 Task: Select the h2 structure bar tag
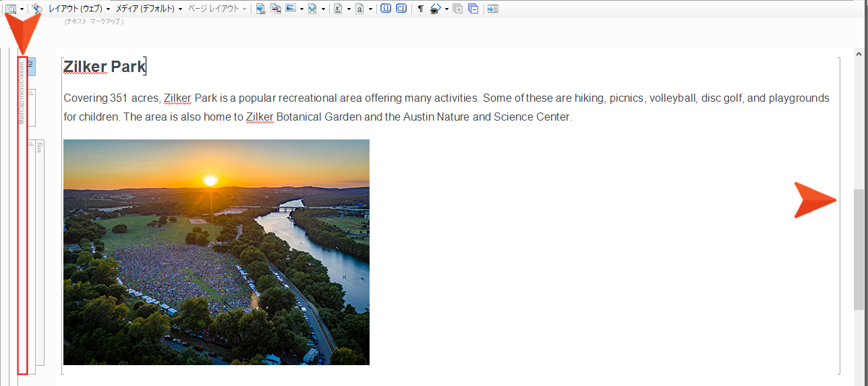point(31,66)
